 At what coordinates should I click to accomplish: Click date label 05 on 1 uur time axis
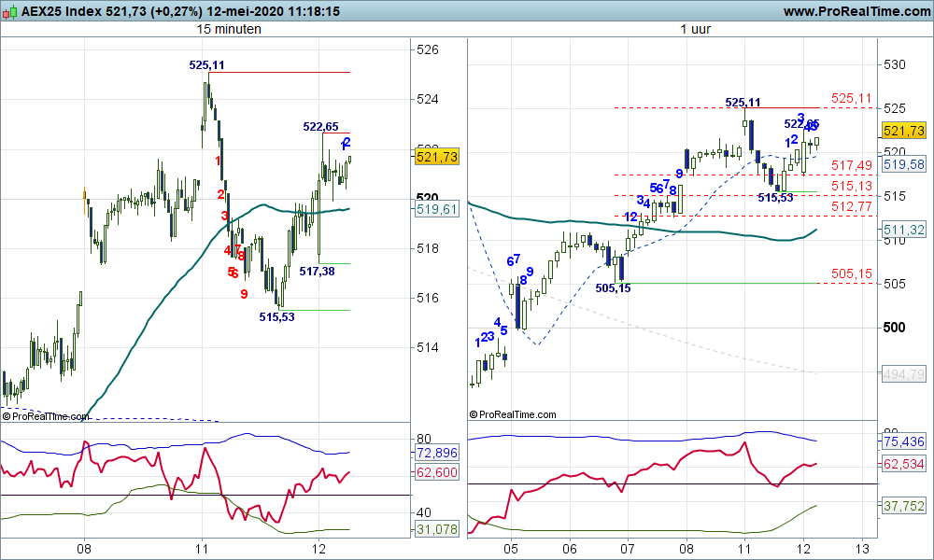511,548
